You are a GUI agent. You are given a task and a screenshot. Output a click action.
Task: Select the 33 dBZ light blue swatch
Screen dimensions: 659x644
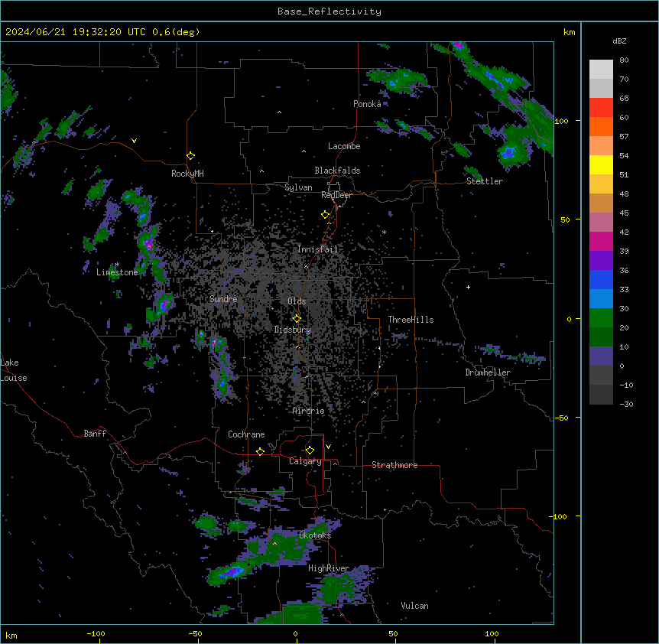[x=601, y=298]
